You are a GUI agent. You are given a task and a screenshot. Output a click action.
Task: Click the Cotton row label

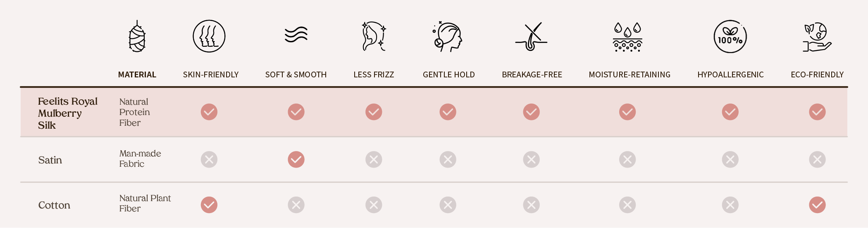coord(54,205)
